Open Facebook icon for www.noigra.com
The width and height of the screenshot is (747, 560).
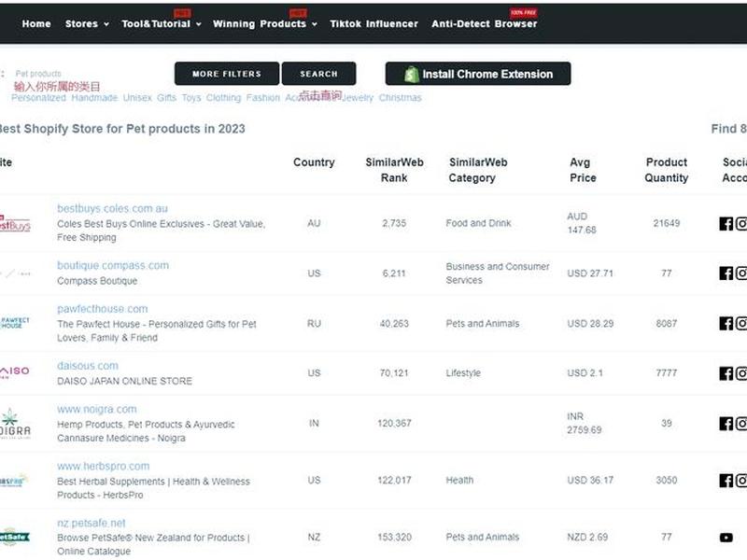click(x=726, y=424)
